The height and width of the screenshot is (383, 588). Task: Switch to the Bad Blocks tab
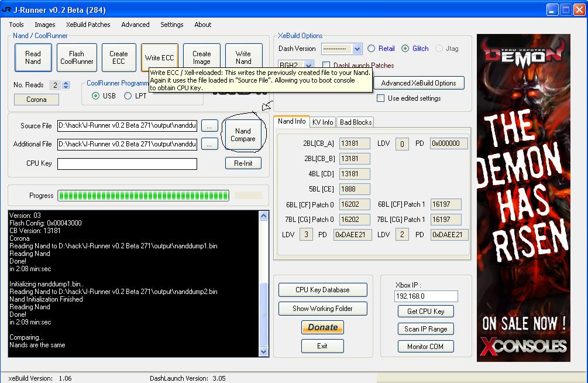pos(356,122)
